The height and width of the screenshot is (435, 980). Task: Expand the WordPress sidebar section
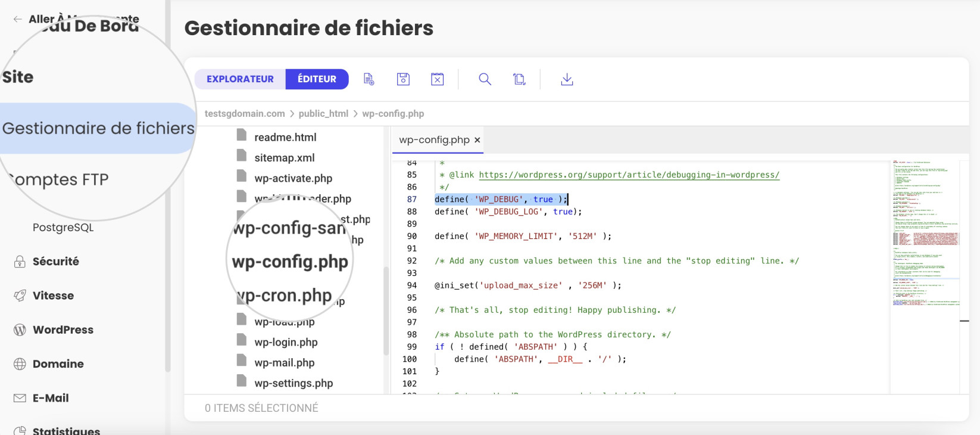63,330
